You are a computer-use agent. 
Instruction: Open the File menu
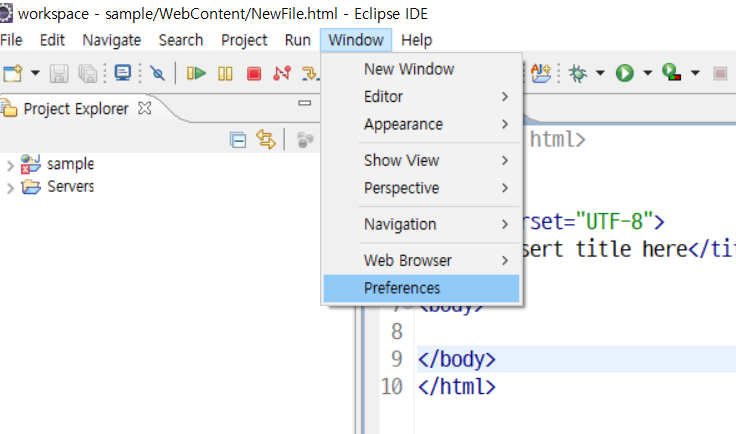pos(11,40)
